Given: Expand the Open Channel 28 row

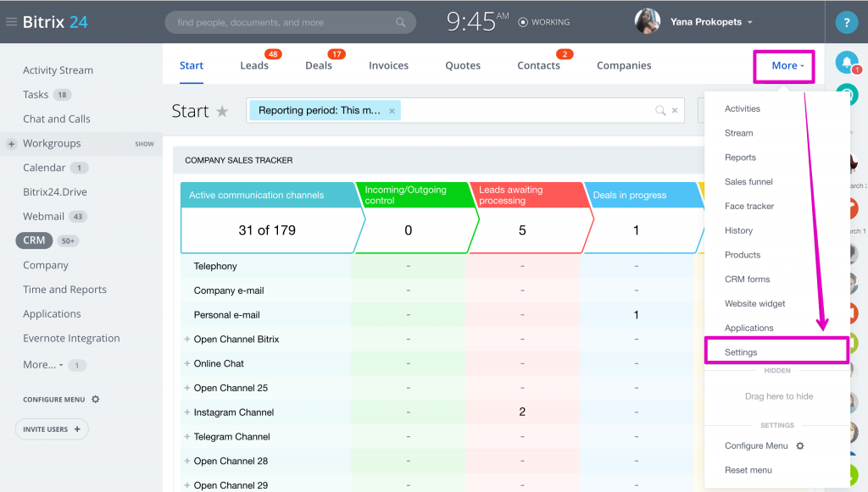Looking at the screenshot, I should (x=187, y=461).
